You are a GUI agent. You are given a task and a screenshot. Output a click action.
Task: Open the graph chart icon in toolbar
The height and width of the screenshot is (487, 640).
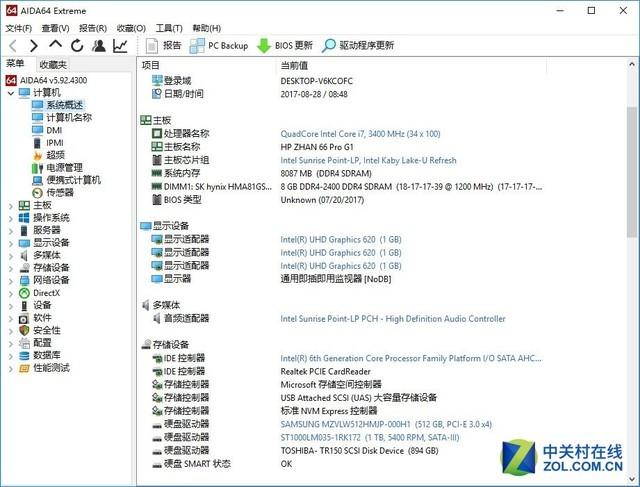(120, 46)
